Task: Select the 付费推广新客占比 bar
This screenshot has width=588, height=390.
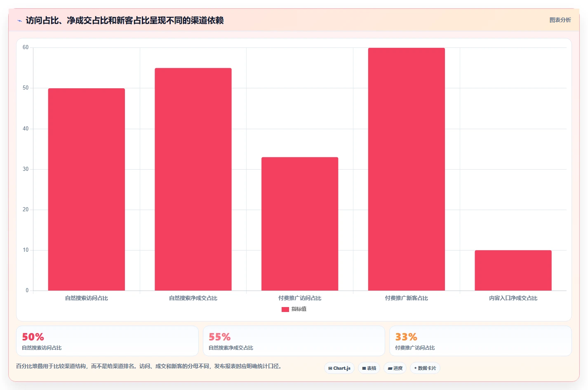Action: [x=407, y=169]
